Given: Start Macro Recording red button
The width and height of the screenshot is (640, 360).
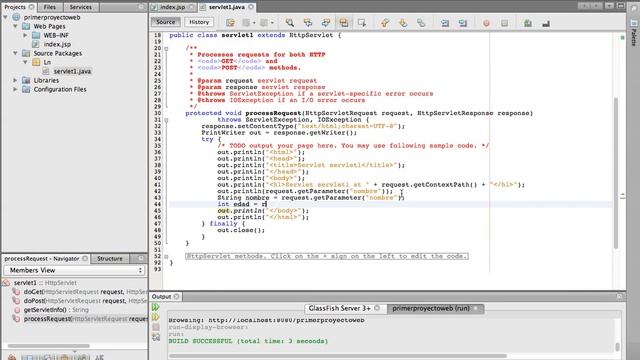Looking at the screenshot, I should pos(486,23).
